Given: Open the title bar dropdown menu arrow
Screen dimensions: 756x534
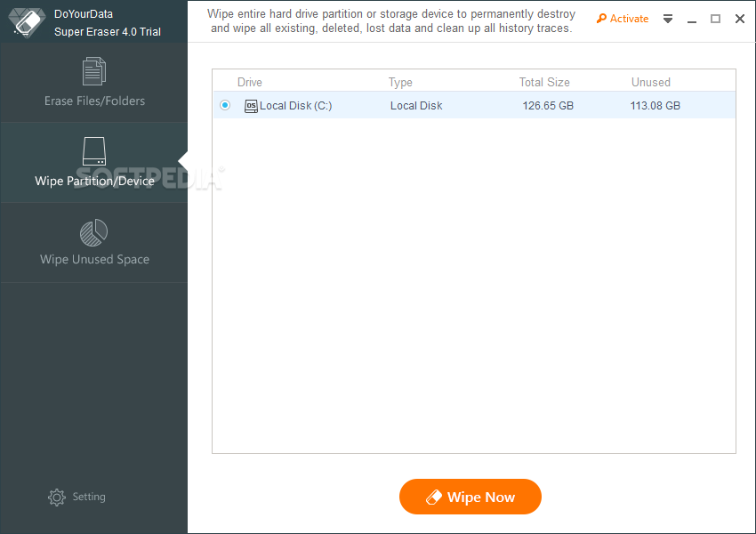Looking at the screenshot, I should click(668, 19).
